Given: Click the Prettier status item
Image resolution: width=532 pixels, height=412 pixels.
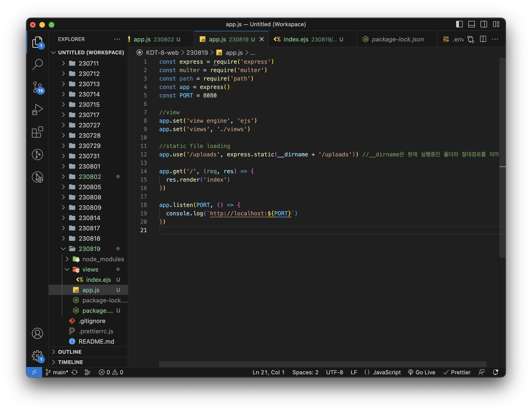Looking at the screenshot, I should (x=457, y=372).
